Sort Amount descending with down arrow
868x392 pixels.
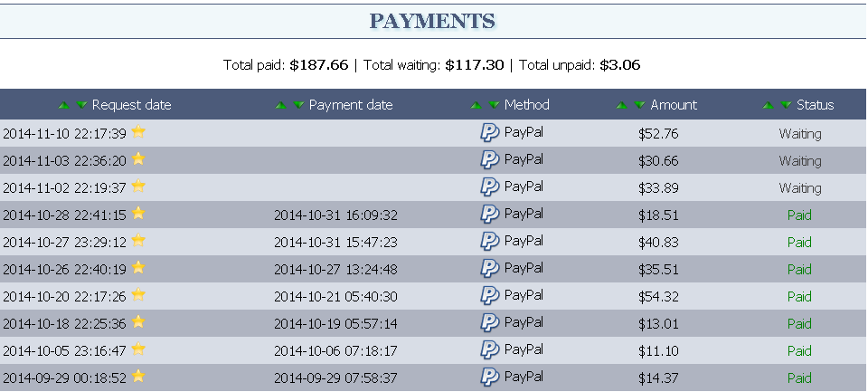(x=640, y=105)
